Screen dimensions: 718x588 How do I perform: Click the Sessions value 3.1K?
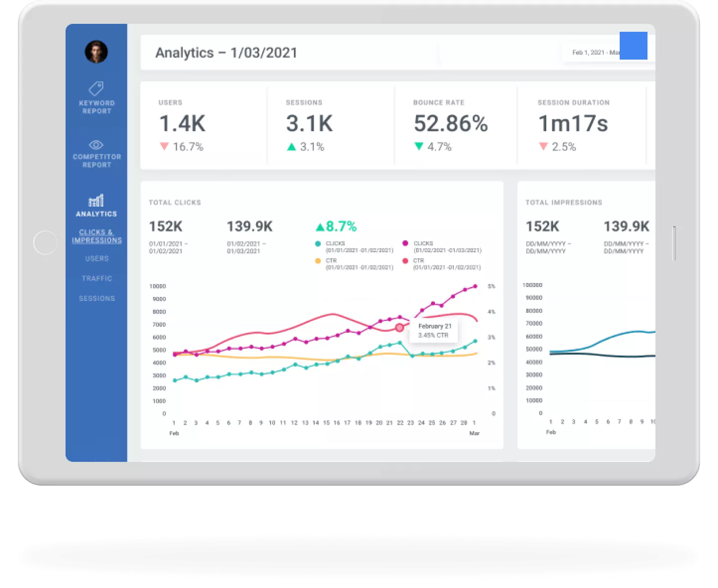point(309,124)
